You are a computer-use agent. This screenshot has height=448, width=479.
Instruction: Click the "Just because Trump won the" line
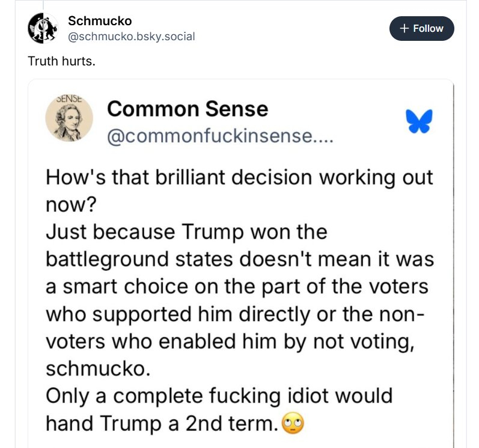(x=186, y=232)
